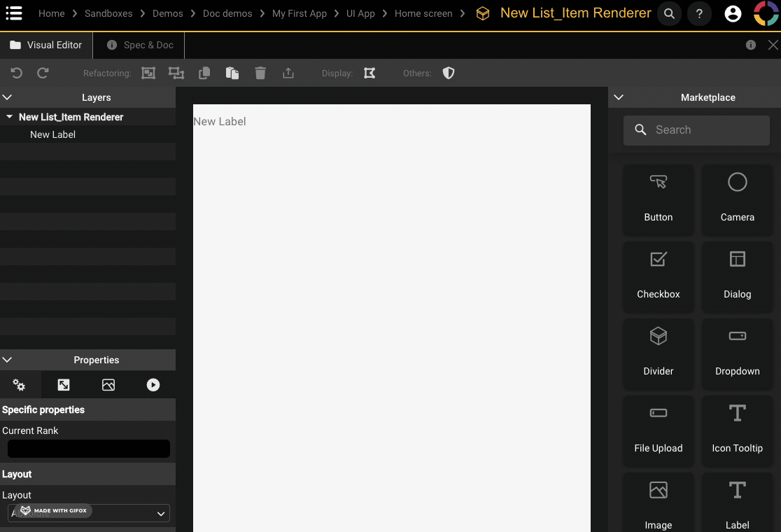This screenshot has width=781, height=532.
Task: Click the export upload icon
Action: 288,73
